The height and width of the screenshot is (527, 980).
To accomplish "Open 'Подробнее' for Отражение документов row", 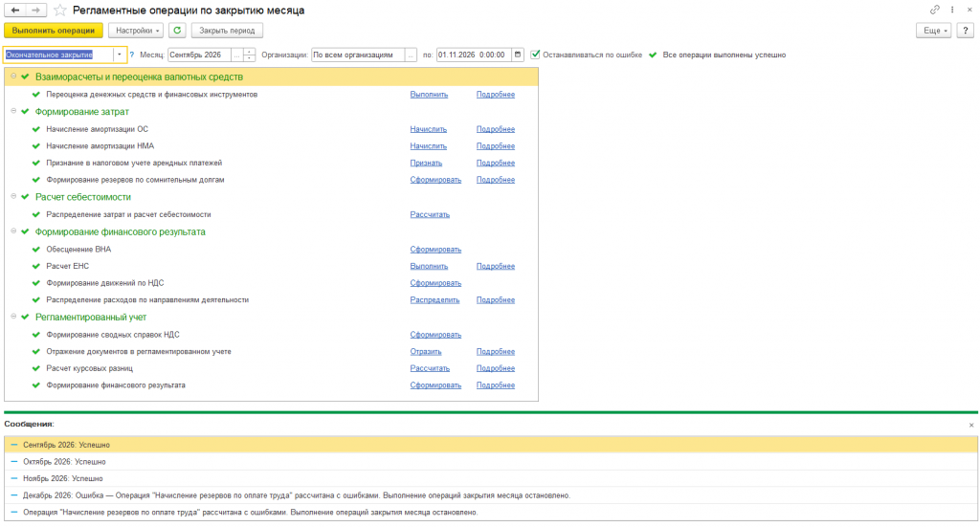I will click(x=496, y=352).
